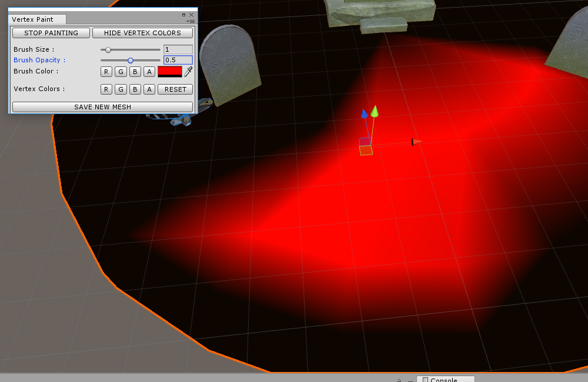
Task: Click the Brush Size value field
Action: (x=178, y=49)
